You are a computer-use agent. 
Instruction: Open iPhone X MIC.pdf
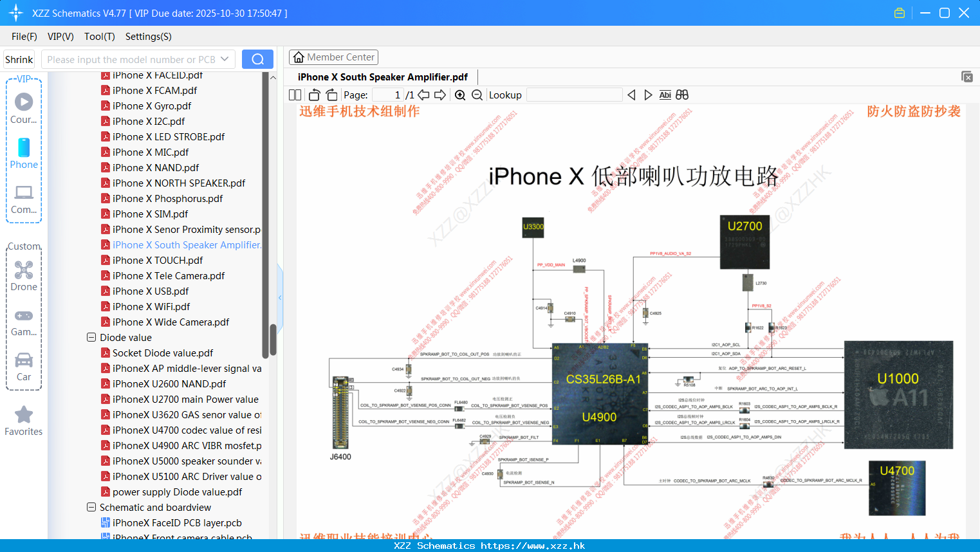click(x=151, y=152)
